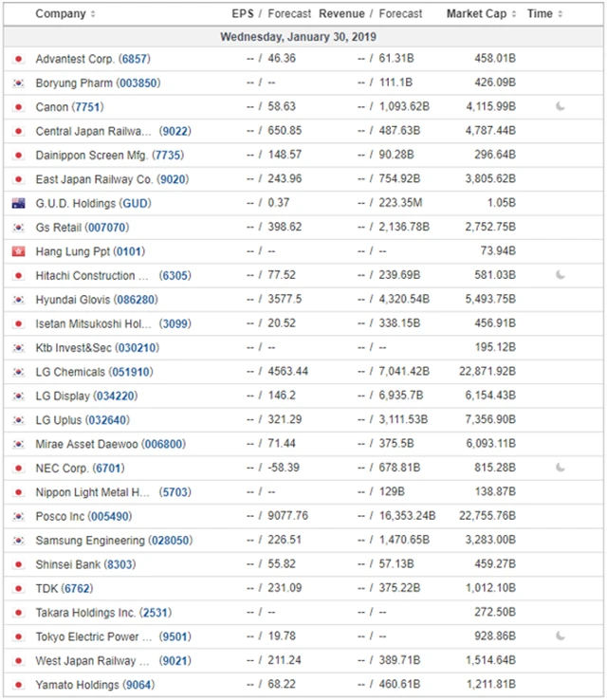Click the moon icon in NEC Corp. row

561,468
